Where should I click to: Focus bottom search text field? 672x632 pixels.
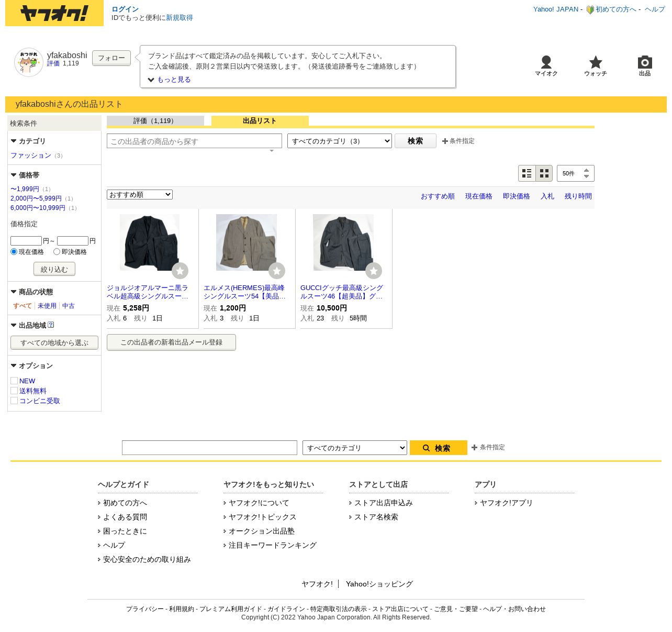209,448
